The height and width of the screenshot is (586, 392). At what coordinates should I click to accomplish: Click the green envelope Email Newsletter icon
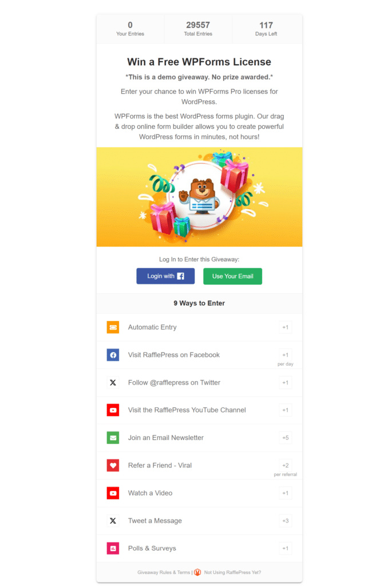coord(113,438)
